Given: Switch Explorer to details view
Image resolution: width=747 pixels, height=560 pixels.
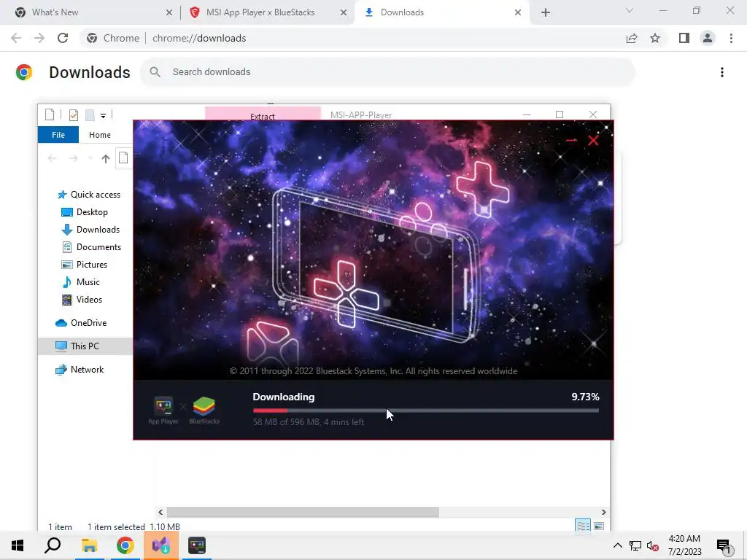Looking at the screenshot, I should 583,526.
